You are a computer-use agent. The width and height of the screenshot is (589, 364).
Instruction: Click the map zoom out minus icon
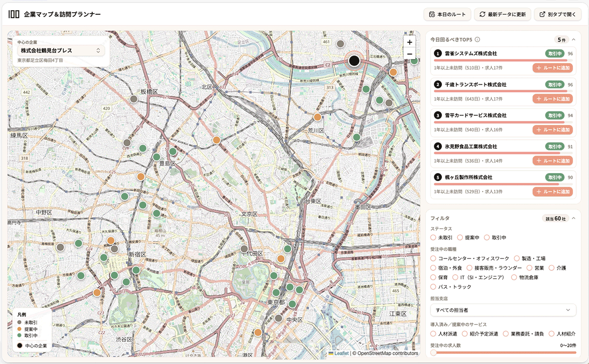pyautogui.click(x=410, y=54)
